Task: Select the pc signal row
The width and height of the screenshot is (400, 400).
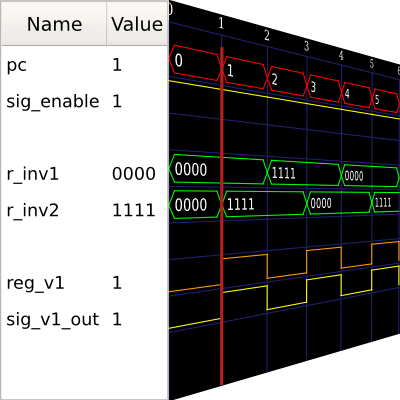Action: 85,65
